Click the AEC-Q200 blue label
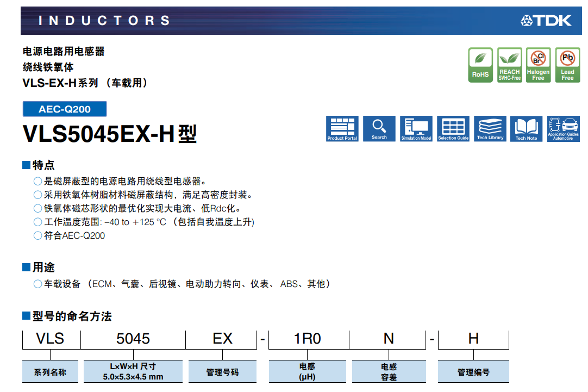 (x=65, y=109)
